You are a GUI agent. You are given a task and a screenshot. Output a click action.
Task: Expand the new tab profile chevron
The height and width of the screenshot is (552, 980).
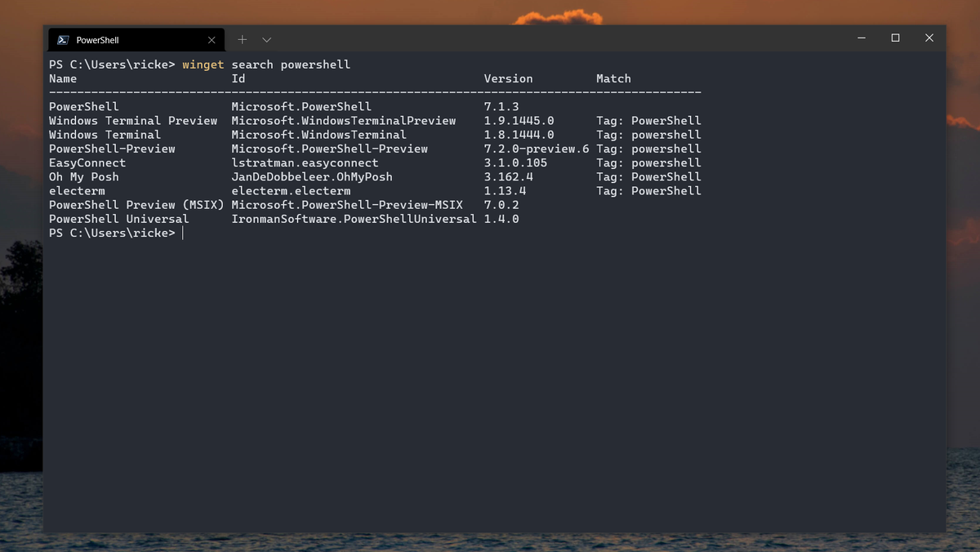[x=266, y=39]
